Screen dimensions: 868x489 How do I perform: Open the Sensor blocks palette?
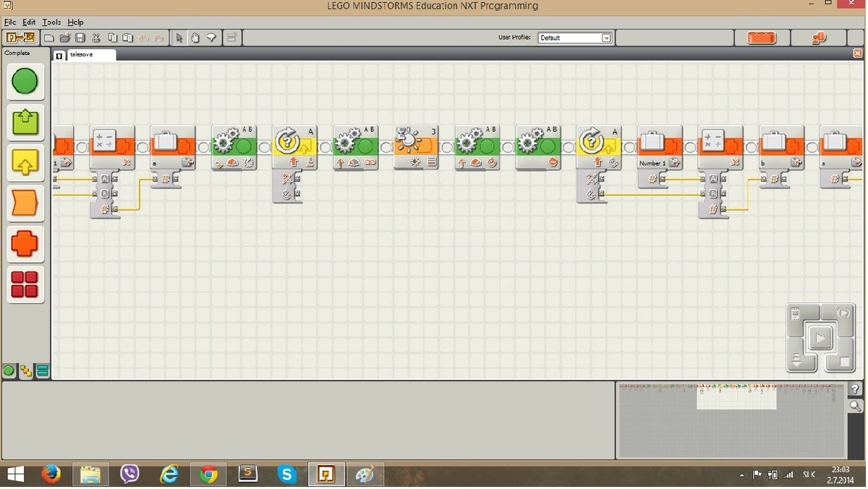pyautogui.click(x=25, y=163)
